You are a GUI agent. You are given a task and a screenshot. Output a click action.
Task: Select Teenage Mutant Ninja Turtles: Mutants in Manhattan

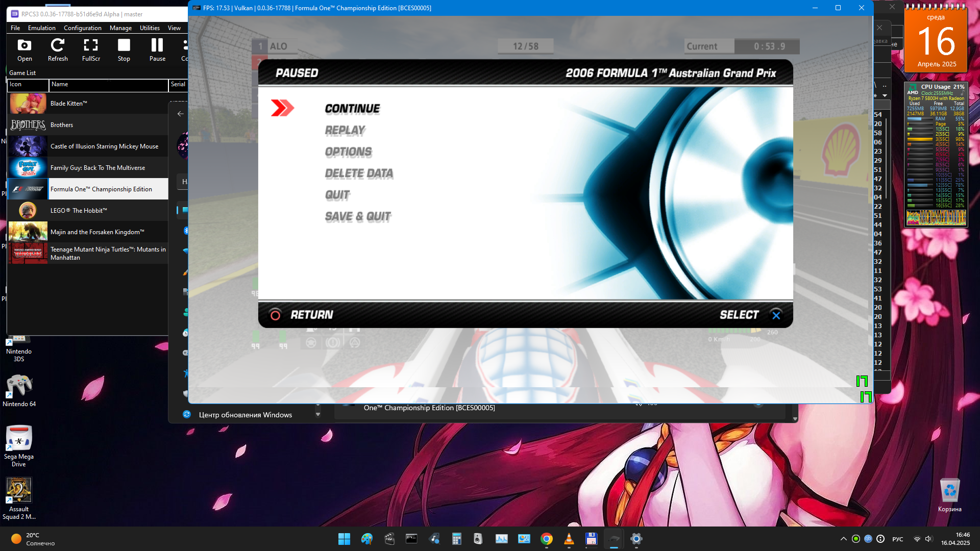coord(88,254)
